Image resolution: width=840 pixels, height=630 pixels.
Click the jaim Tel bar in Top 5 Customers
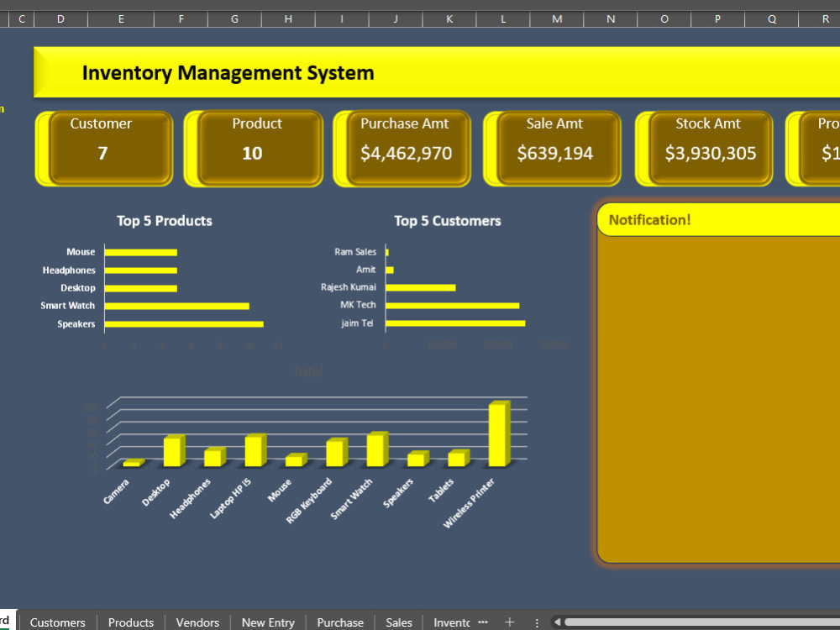(x=455, y=323)
